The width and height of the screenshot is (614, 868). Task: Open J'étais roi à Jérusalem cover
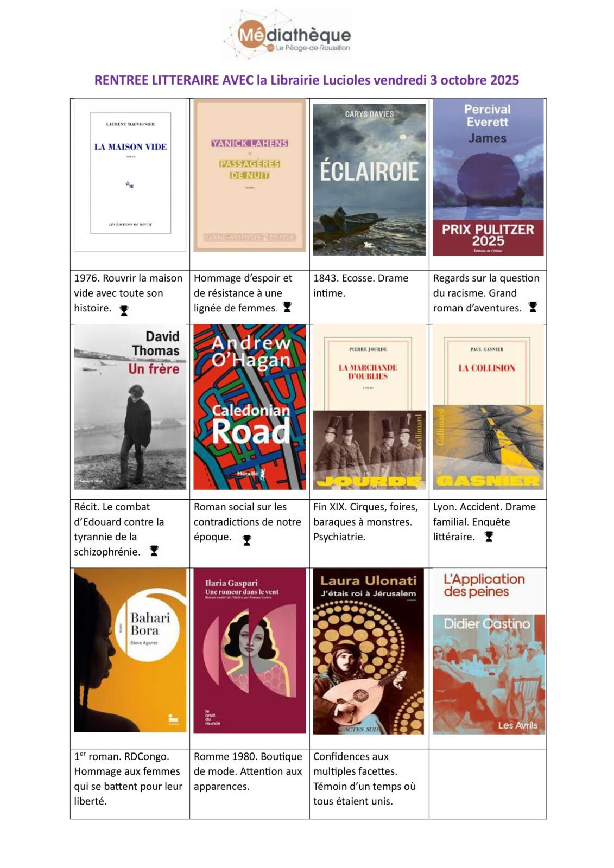tap(369, 651)
